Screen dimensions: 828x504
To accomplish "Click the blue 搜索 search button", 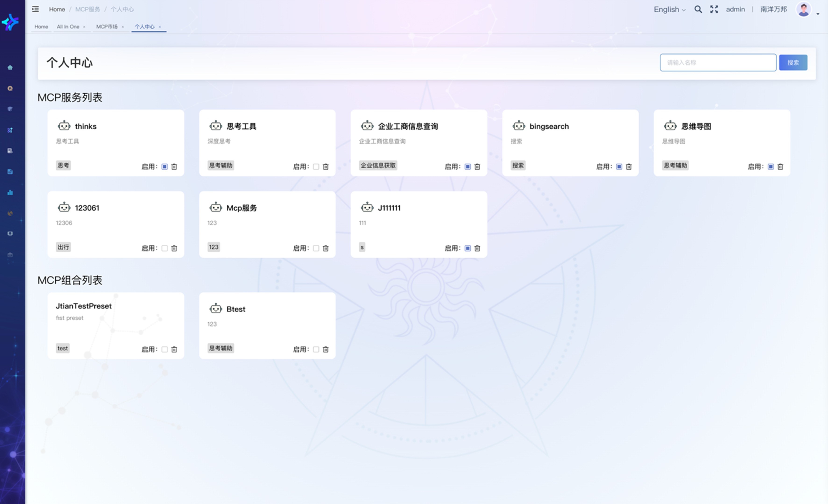I will tap(793, 63).
